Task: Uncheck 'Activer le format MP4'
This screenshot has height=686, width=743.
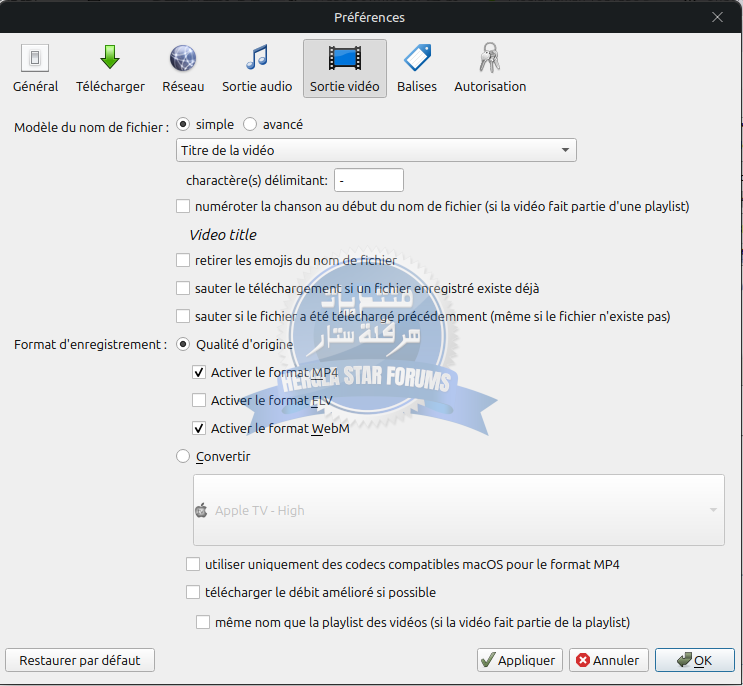Action: pos(199,373)
